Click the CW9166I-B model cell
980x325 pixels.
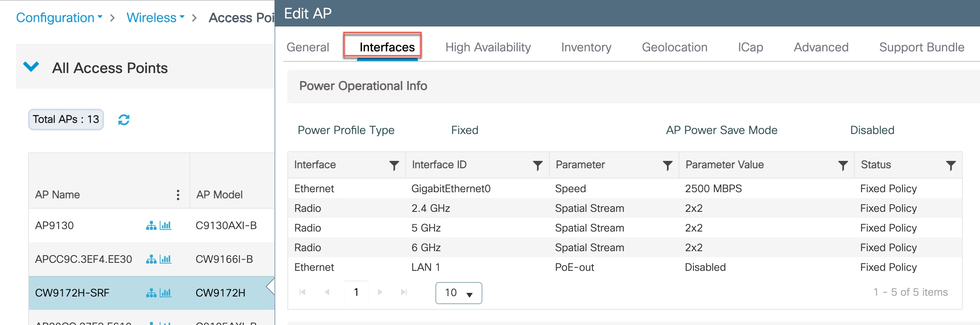click(x=224, y=259)
